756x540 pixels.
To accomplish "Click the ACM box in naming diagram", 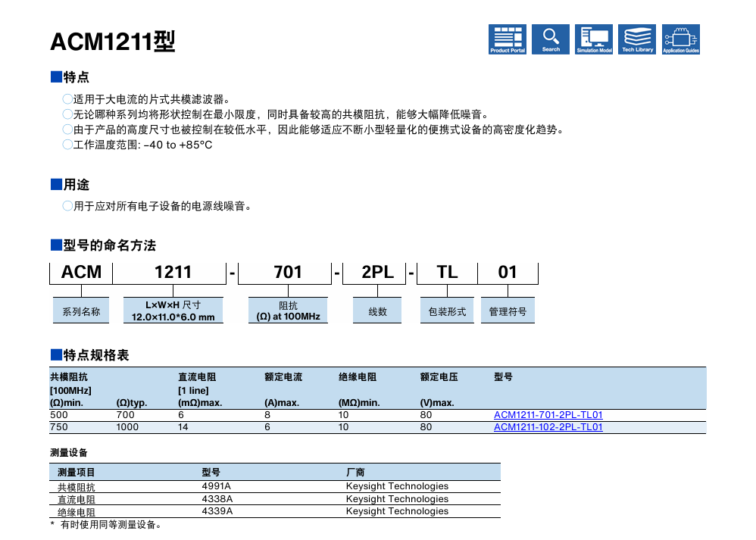I will pyautogui.click(x=81, y=273).
